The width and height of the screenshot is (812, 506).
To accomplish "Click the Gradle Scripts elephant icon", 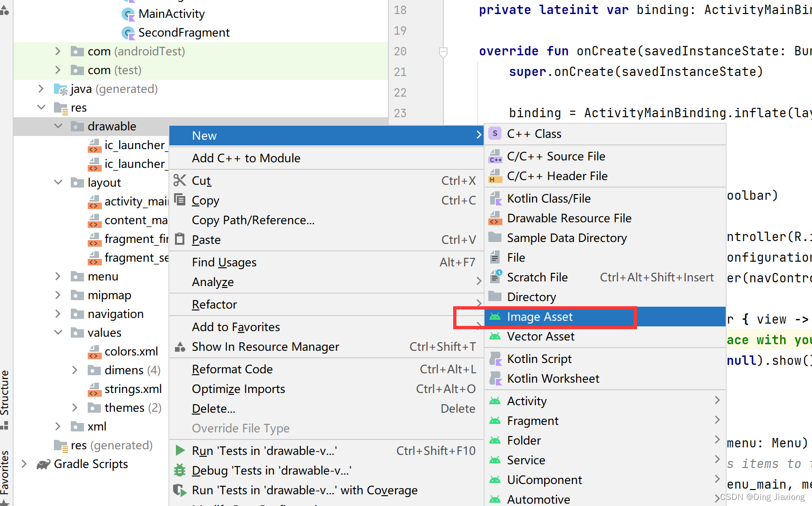I will pyautogui.click(x=43, y=464).
